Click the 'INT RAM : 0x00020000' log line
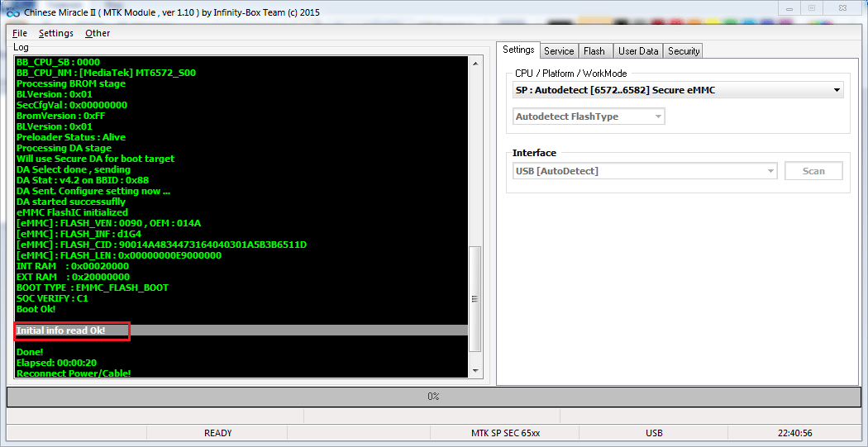868x447 pixels. [x=73, y=266]
